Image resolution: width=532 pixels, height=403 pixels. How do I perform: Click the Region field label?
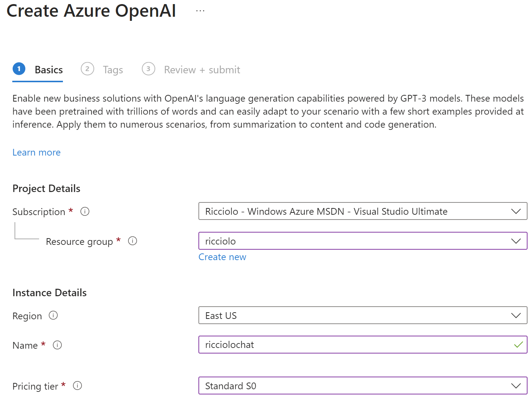pyautogui.click(x=27, y=316)
